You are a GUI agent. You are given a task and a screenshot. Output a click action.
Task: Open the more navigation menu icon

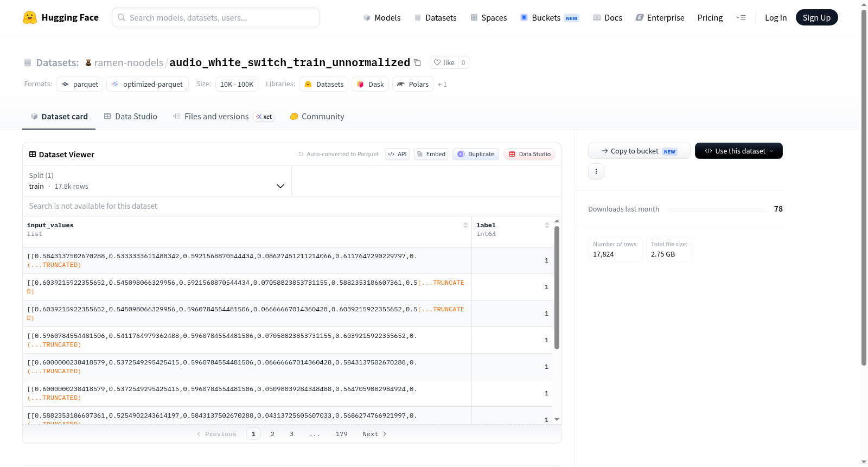point(741,17)
